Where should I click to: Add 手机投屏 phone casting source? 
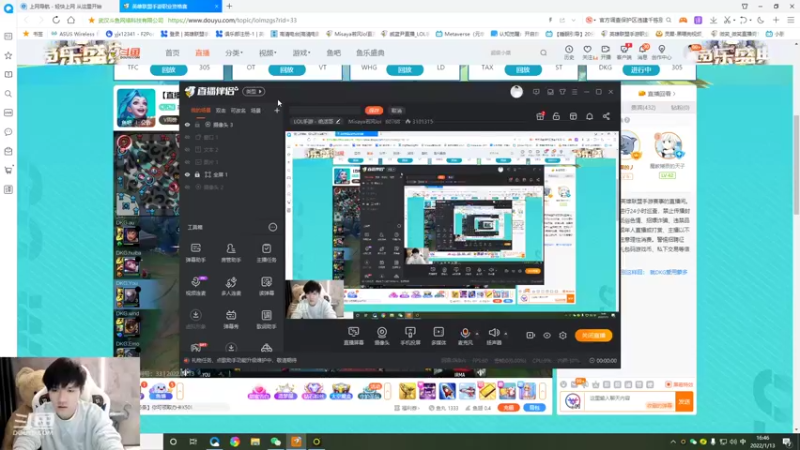(x=410, y=336)
